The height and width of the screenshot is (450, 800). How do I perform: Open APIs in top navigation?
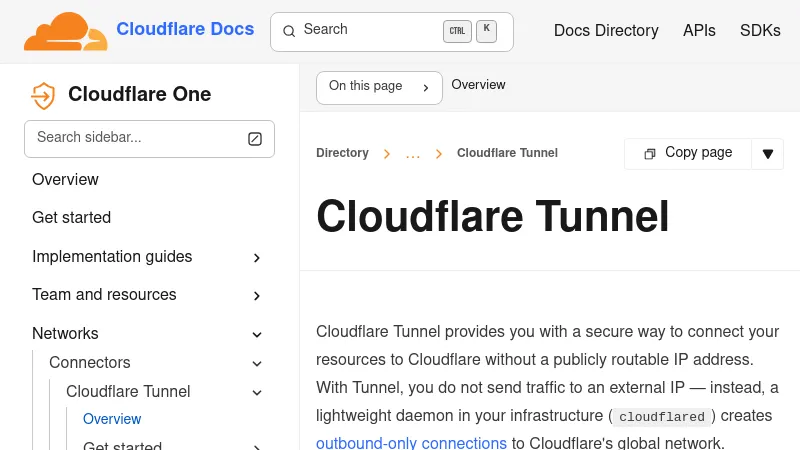click(x=699, y=31)
